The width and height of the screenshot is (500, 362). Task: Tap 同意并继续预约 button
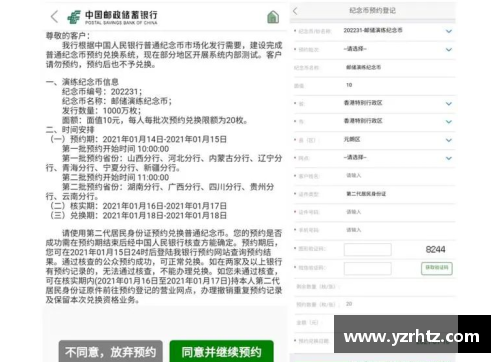tap(222, 351)
